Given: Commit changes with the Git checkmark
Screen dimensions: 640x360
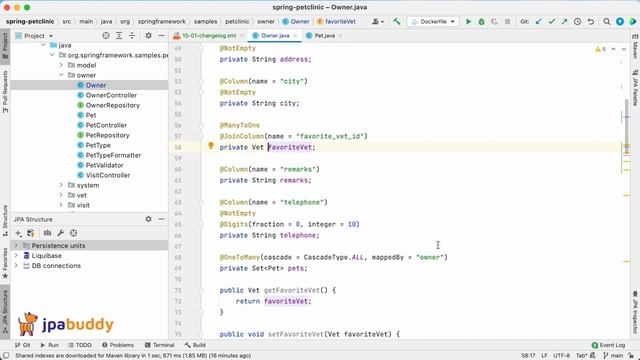Looking at the screenshot, I should [x=552, y=21].
